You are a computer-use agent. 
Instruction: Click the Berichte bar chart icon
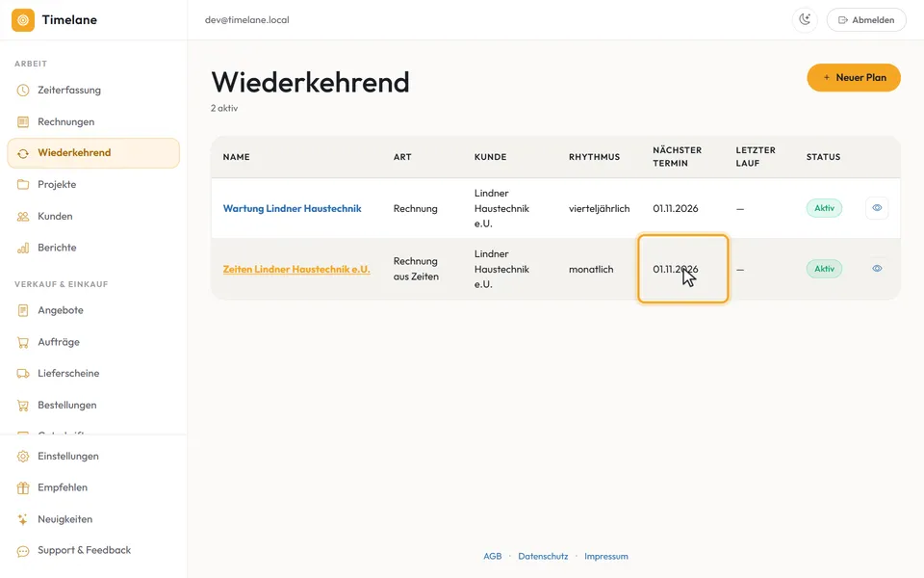(x=23, y=248)
